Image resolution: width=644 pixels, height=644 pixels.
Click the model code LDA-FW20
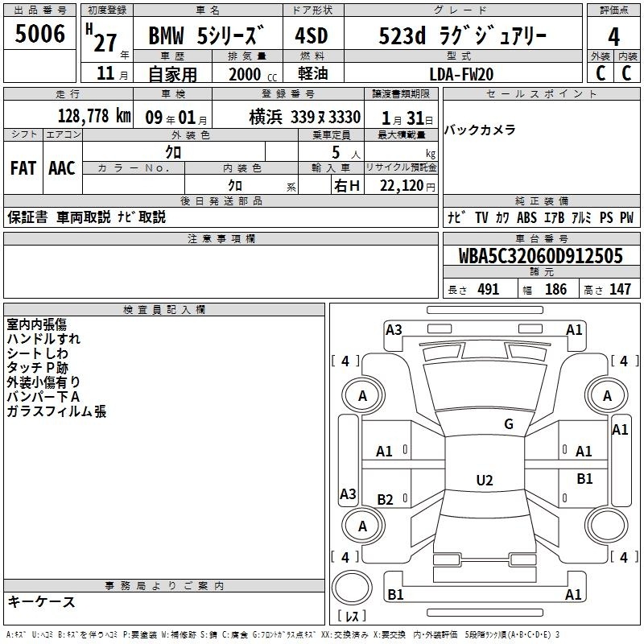[460, 74]
